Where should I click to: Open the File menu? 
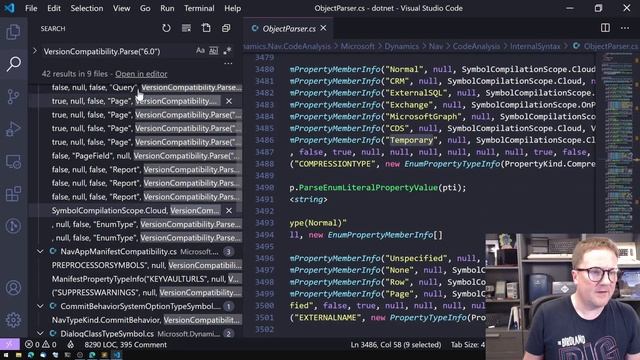(31, 8)
